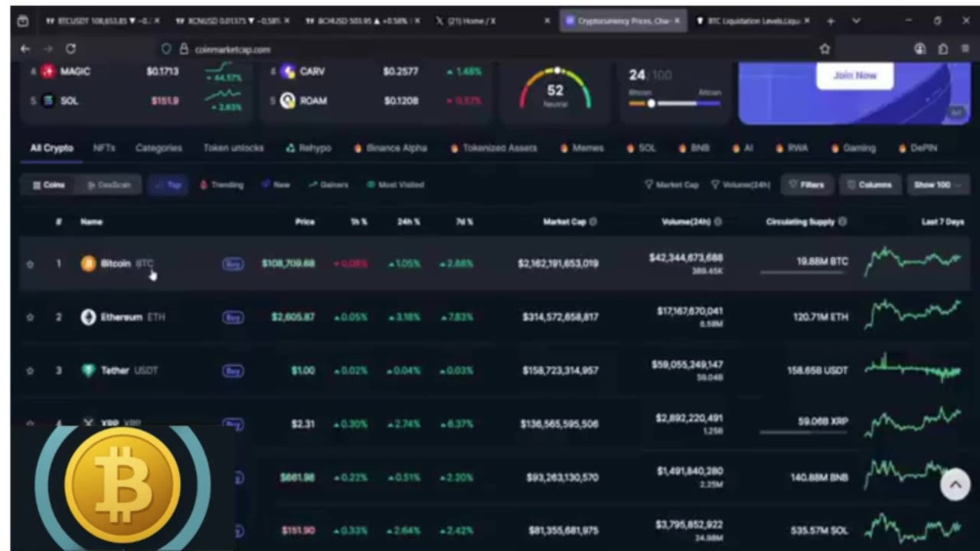Click the Circulating Supply info icon
980x551 pixels.
point(842,222)
